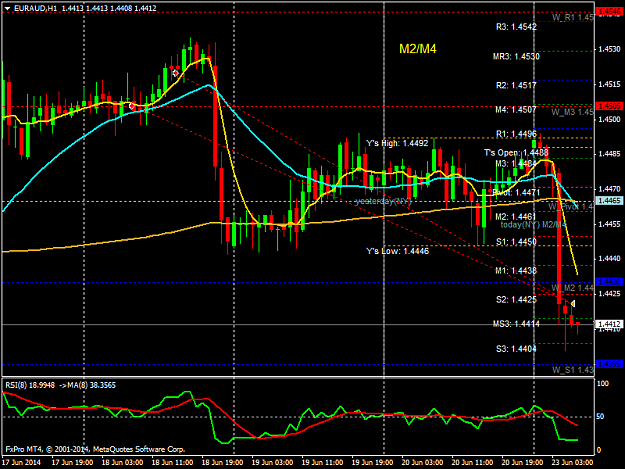Select the MR3: 1.4530 pivot label
625x469 pixels.
[516, 57]
